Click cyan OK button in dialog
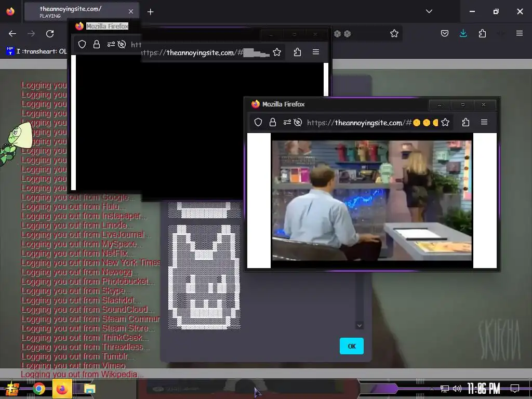Screen dimensions: 532x399 [x=352, y=346]
